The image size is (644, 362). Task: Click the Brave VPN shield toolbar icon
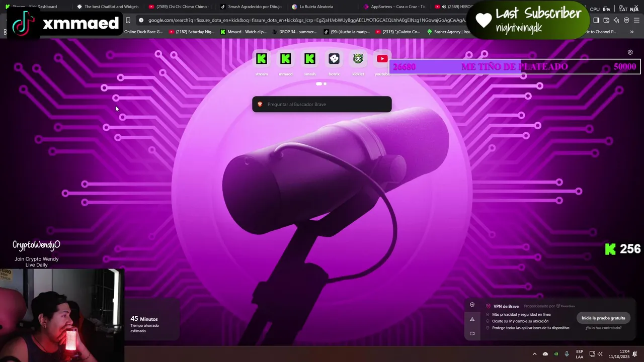tap(626, 20)
